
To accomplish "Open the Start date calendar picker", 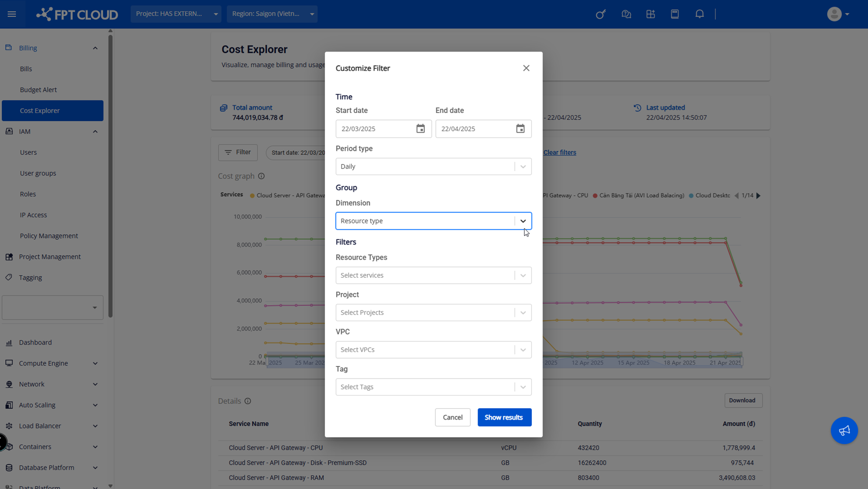I will click(420, 129).
